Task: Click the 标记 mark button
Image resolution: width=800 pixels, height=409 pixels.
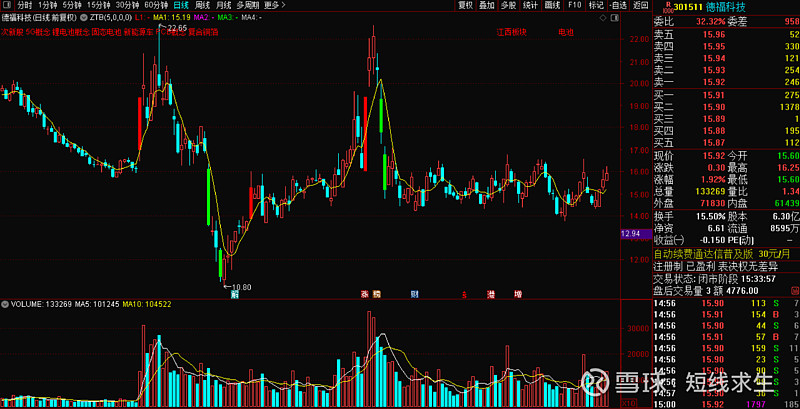Action: click(596, 6)
